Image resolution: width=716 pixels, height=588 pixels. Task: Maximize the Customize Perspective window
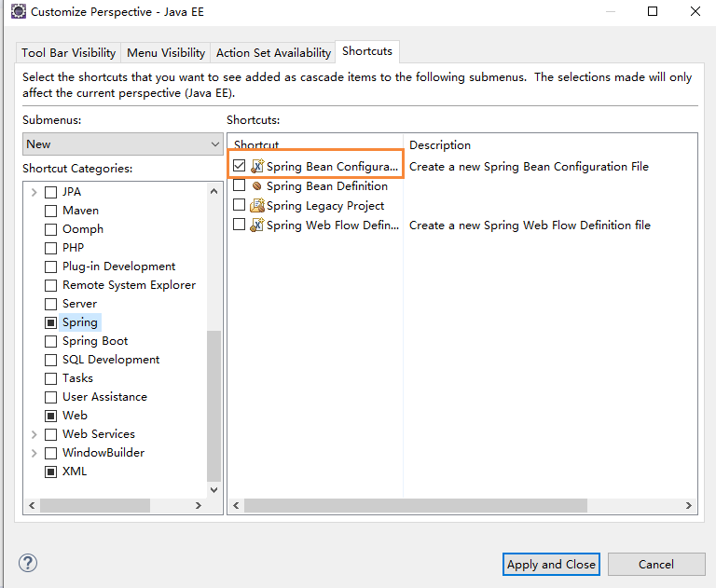[x=653, y=11]
